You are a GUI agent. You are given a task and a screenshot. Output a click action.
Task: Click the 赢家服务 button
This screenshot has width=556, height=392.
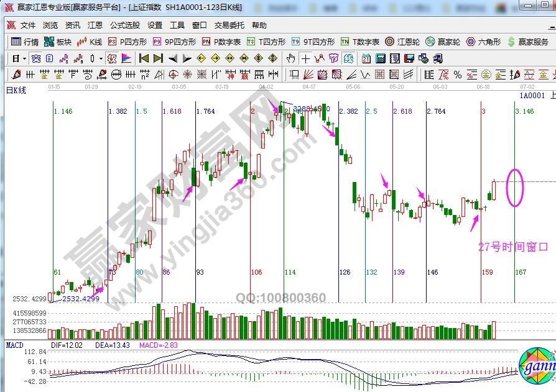[529, 42]
